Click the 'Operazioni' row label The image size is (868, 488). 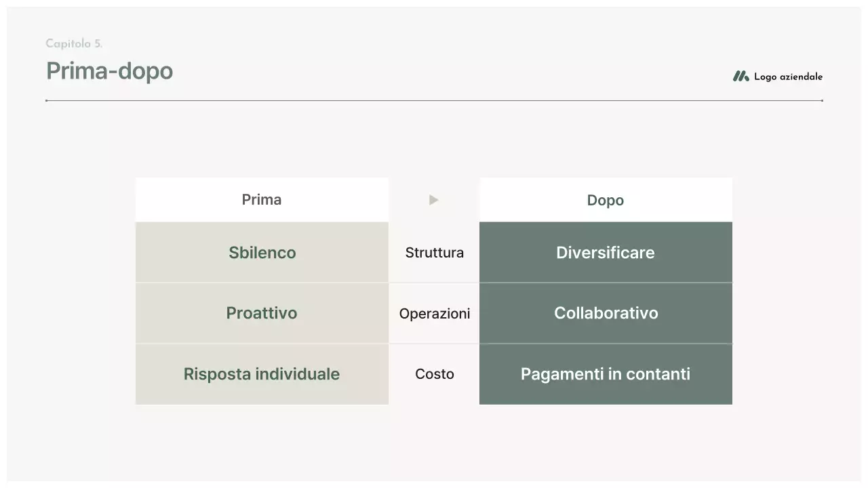434,313
